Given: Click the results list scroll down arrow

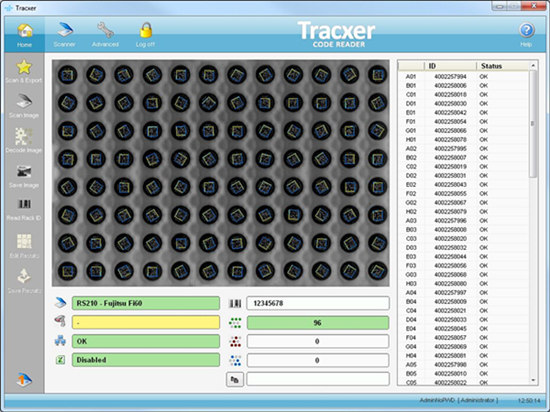Looking at the screenshot, I should 533,380.
